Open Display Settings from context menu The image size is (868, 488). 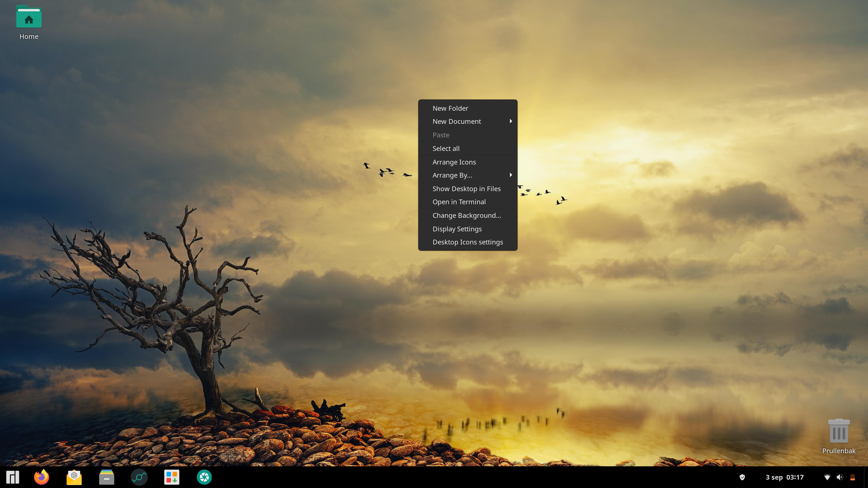click(468, 229)
